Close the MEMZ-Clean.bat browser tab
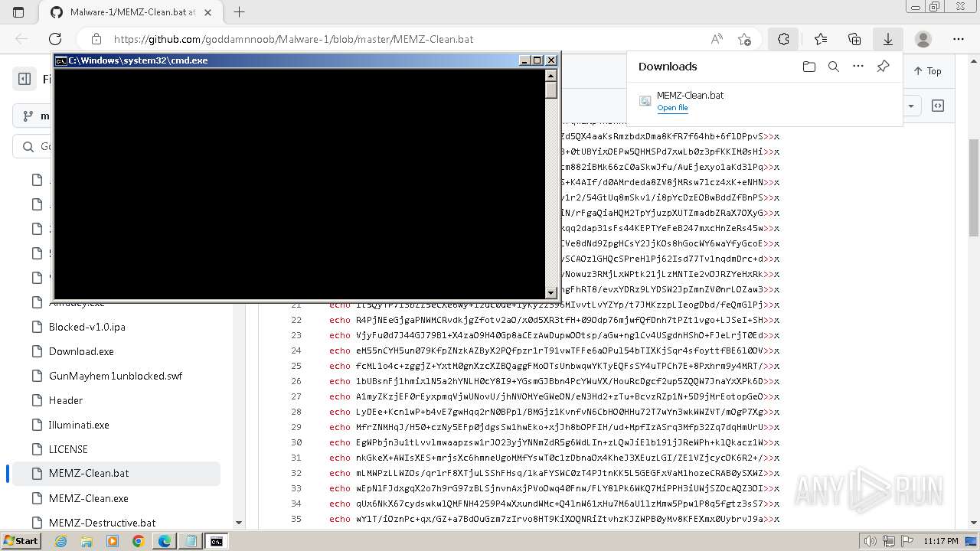 [208, 12]
